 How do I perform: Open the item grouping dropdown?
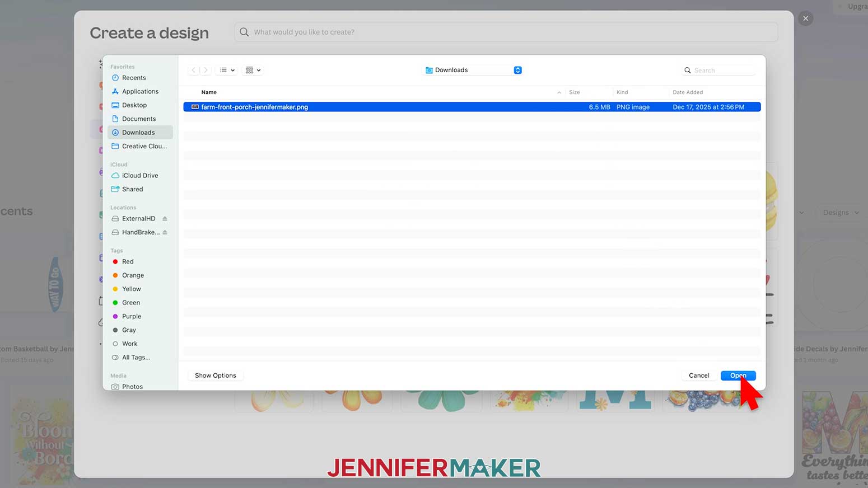[253, 70]
